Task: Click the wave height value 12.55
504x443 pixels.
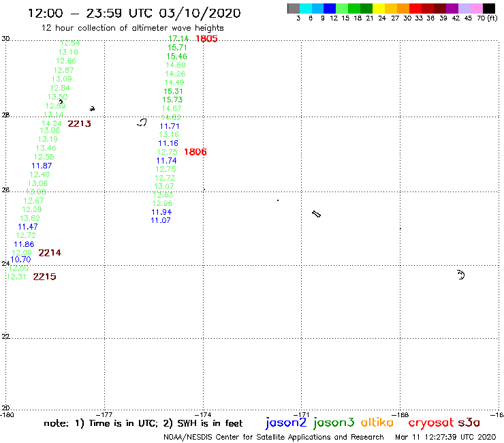Action: pos(44,157)
